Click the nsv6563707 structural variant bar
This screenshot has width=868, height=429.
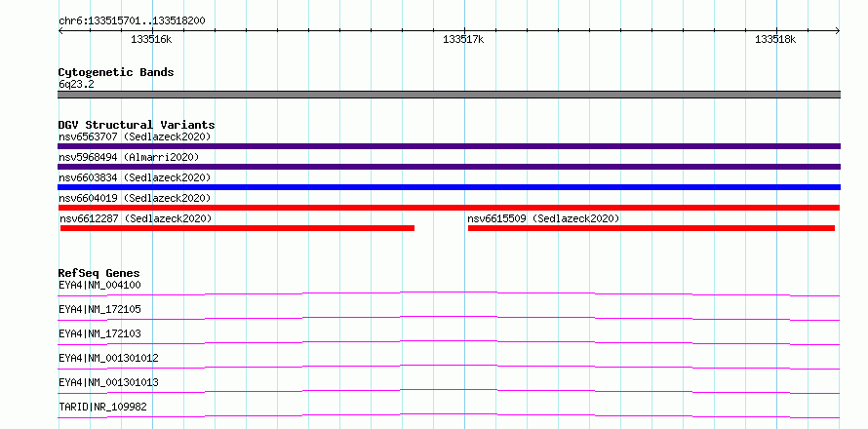click(x=449, y=146)
